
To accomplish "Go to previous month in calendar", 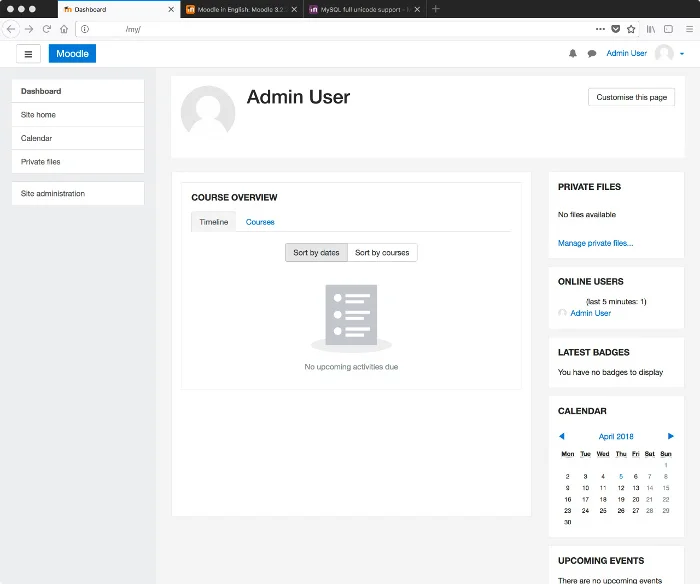I will pos(562,436).
